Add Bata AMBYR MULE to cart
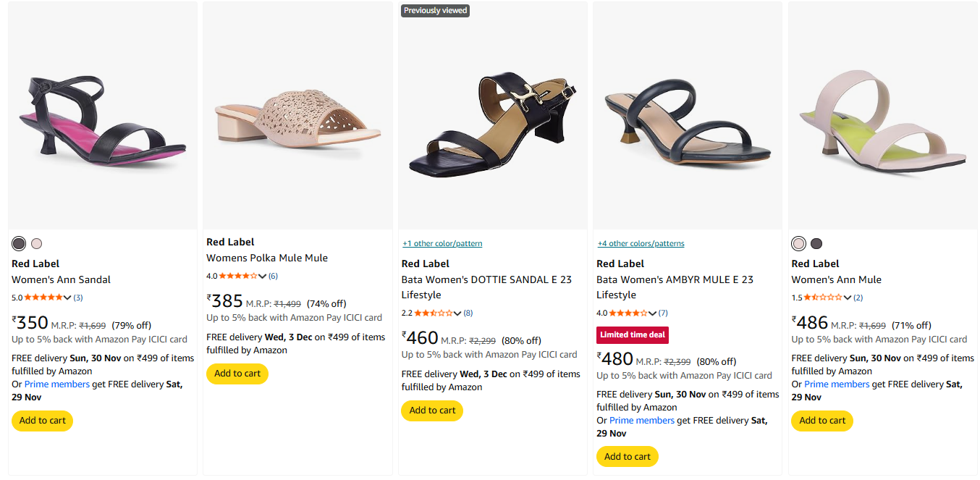 [627, 457]
